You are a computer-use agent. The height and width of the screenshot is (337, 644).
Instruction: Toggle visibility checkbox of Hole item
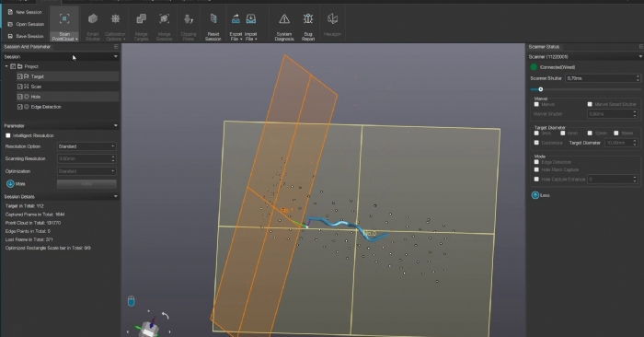[x=19, y=97]
